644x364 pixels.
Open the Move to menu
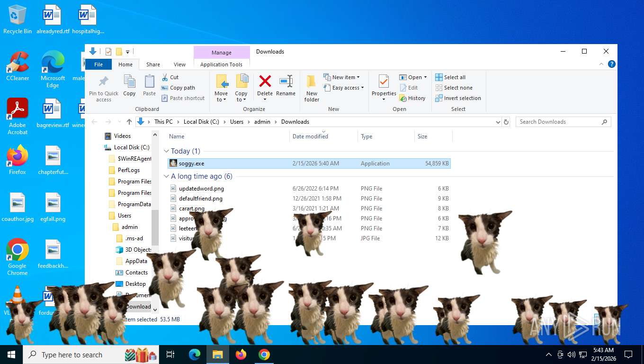click(x=221, y=88)
